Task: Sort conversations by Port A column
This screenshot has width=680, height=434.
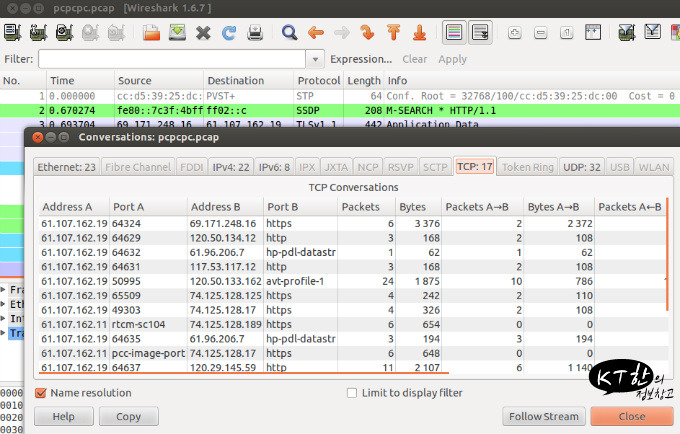Action: click(x=148, y=207)
